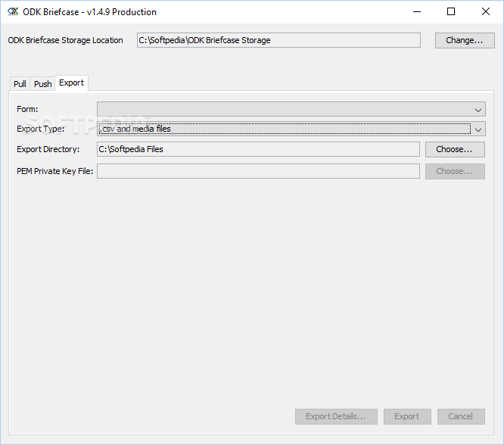This screenshot has height=445, width=504.
Task: Minimize the ODK Briefcase window
Action: pos(417,12)
